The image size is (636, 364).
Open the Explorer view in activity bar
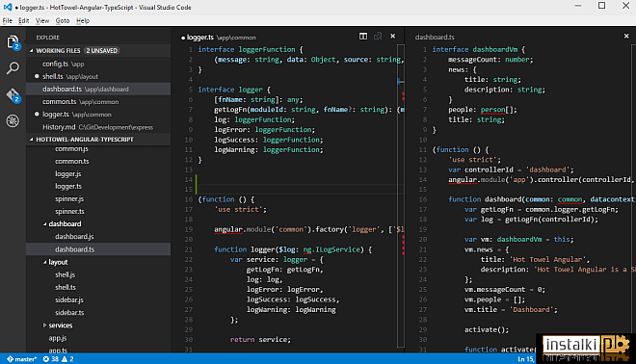click(x=13, y=42)
